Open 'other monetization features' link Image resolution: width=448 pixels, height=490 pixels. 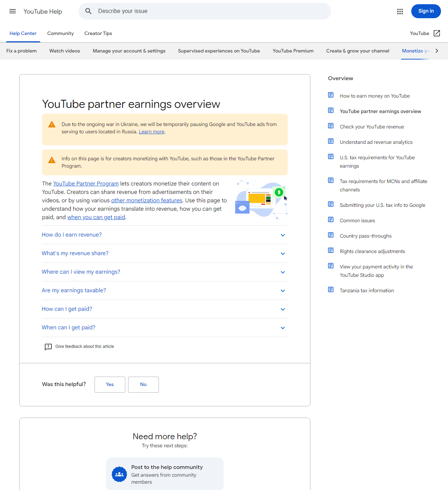click(147, 201)
